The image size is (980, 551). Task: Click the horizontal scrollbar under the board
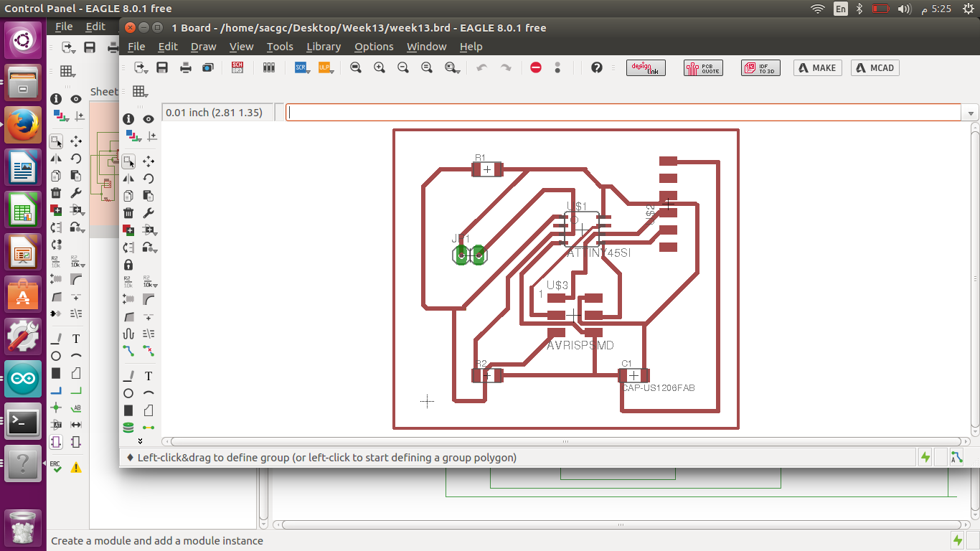(x=566, y=442)
